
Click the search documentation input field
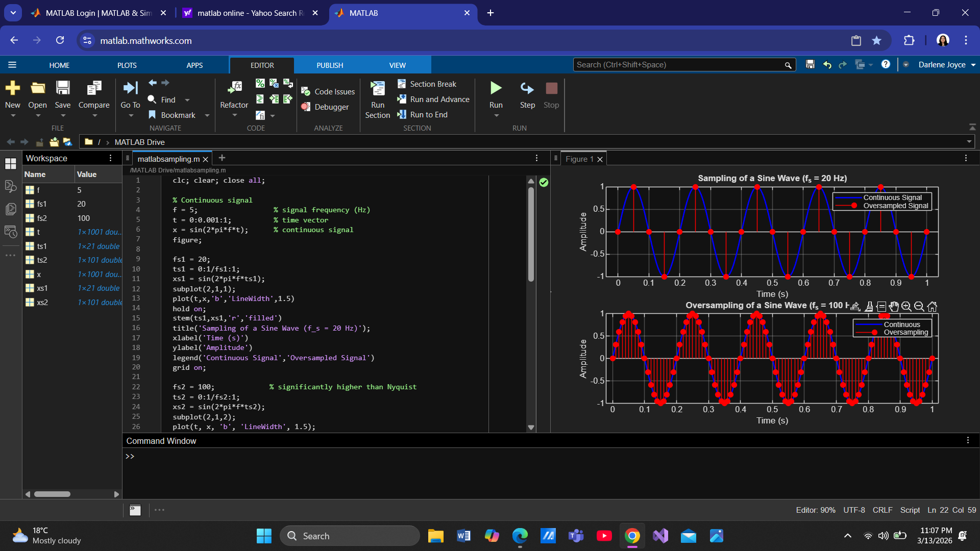point(679,65)
